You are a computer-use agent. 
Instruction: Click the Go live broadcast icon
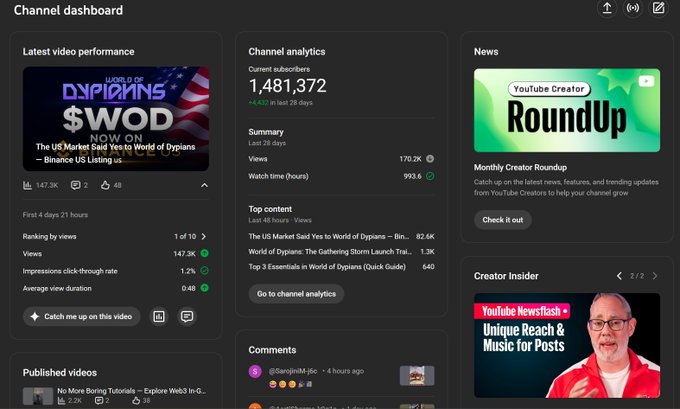pos(633,8)
